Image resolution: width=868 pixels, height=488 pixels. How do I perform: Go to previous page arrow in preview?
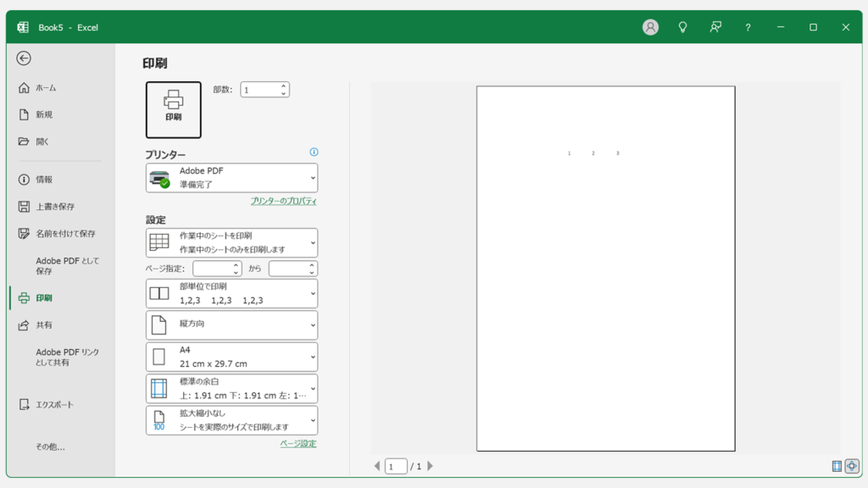click(x=377, y=466)
